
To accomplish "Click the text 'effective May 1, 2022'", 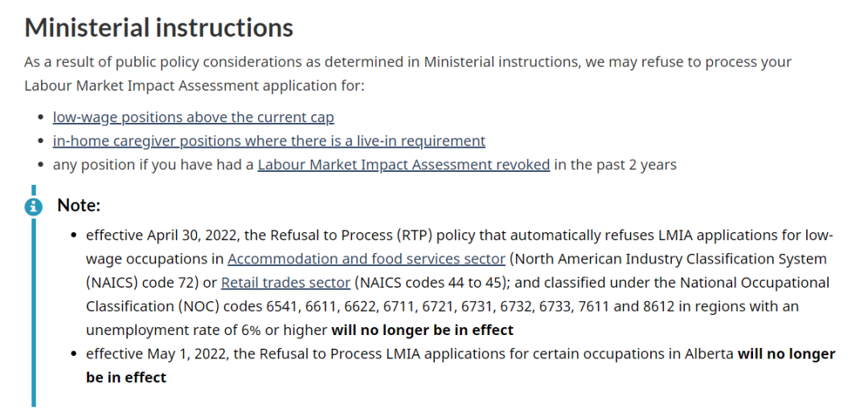I will tap(156, 354).
